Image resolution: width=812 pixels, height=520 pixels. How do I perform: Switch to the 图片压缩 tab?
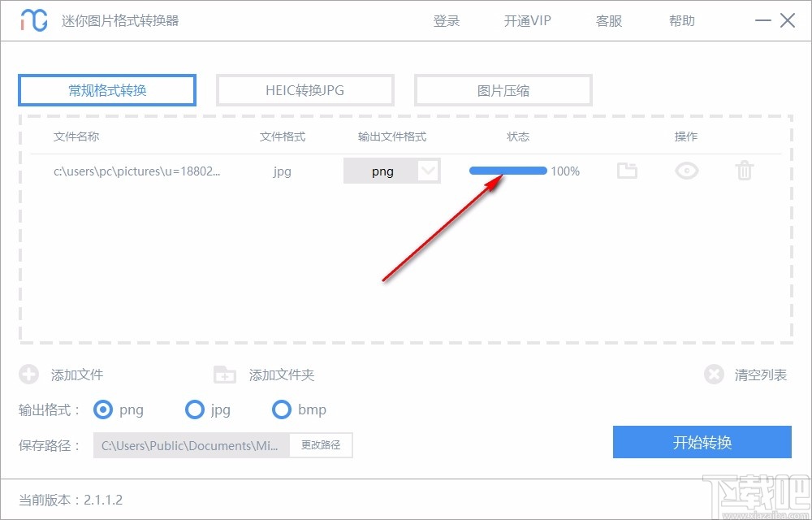tap(503, 90)
